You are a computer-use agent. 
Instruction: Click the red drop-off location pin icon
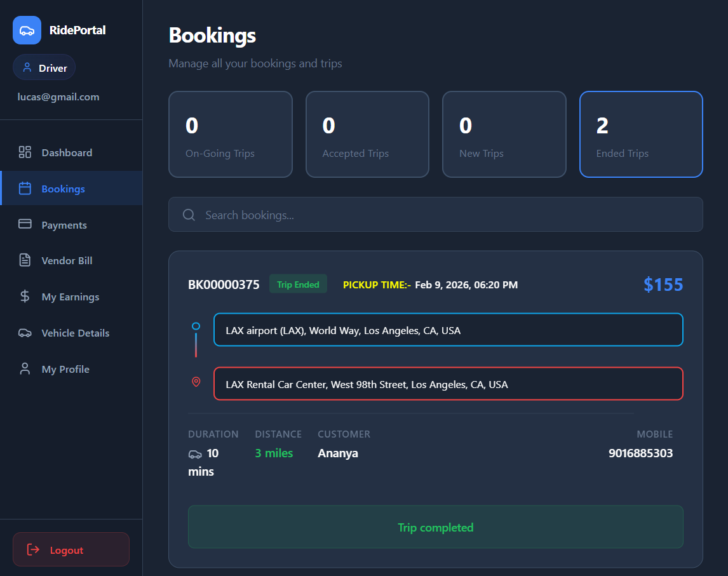196,382
